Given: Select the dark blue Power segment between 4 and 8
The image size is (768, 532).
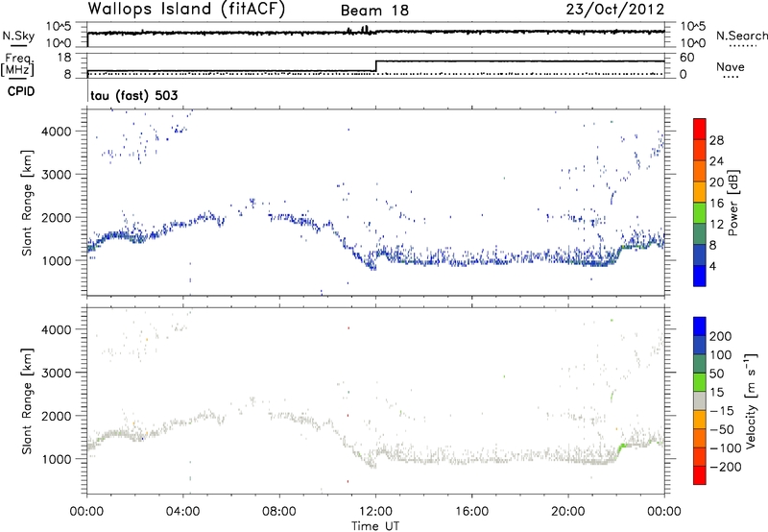Looking at the screenshot, I should pos(700,254).
